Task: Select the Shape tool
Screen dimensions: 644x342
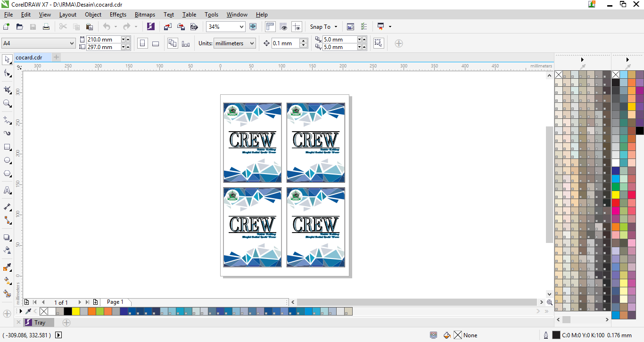Action: pos(7,74)
